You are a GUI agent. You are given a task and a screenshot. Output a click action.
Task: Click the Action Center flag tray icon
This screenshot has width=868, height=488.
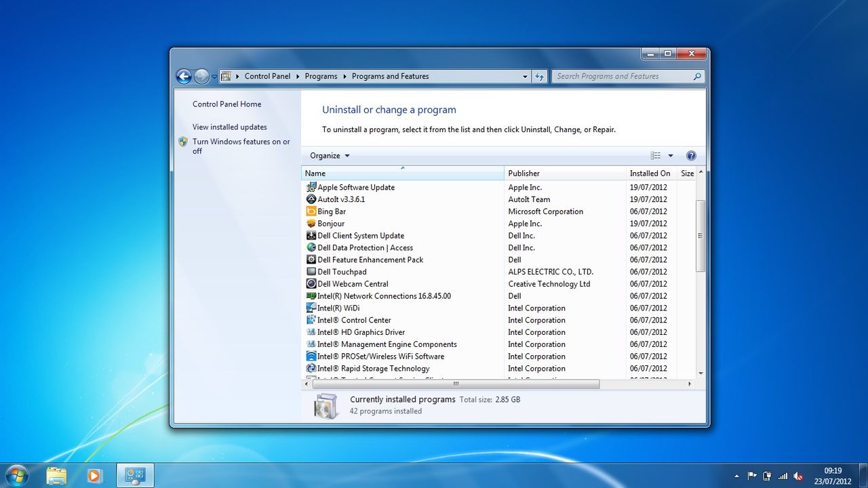pyautogui.click(x=752, y=476)
